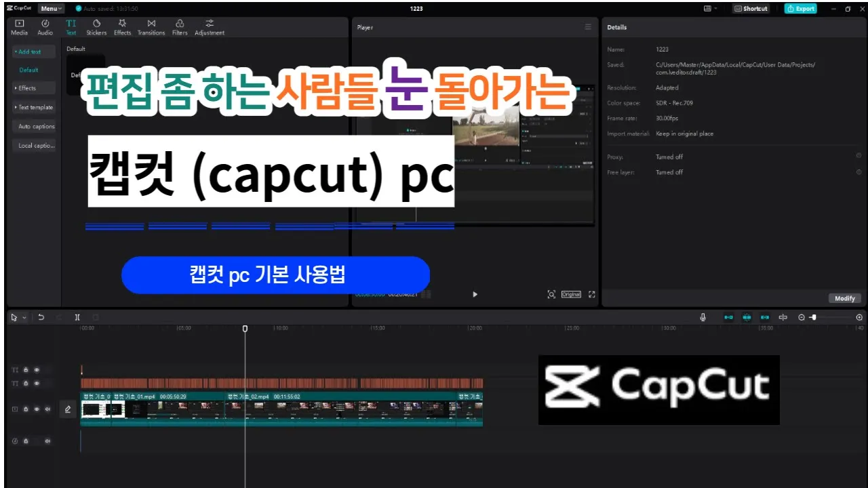This screenshot has height=488, width=868.
Task: Click the project title 1223
Action: (416, 9)
